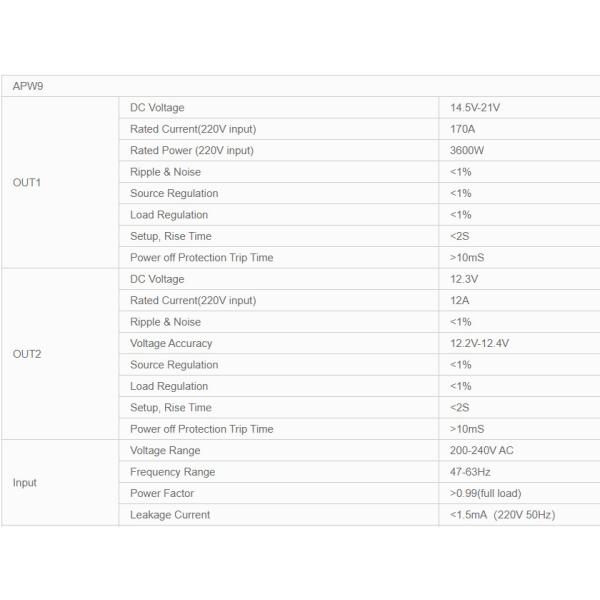
Task: Click the 14.5V-21V DC voltage value
Action: point(475,108)
